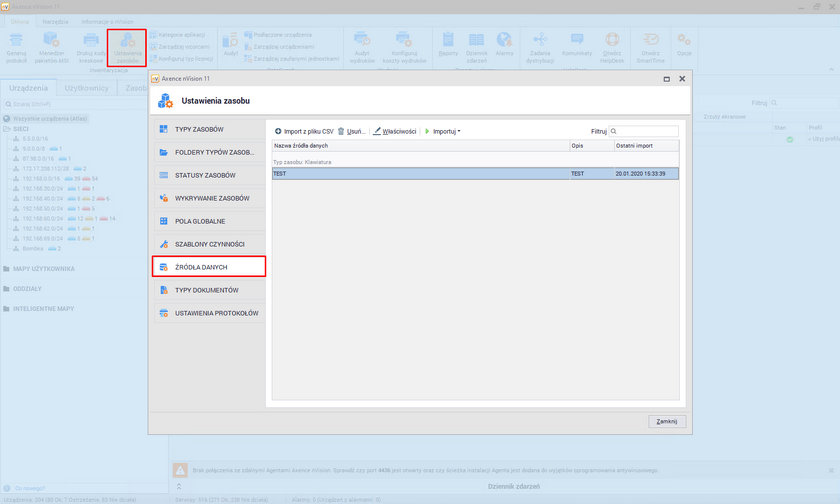The width and height of the screenshot is (840, 504).
Task: Expand the Importuj dropdown
Action: (x=444, y=131)
